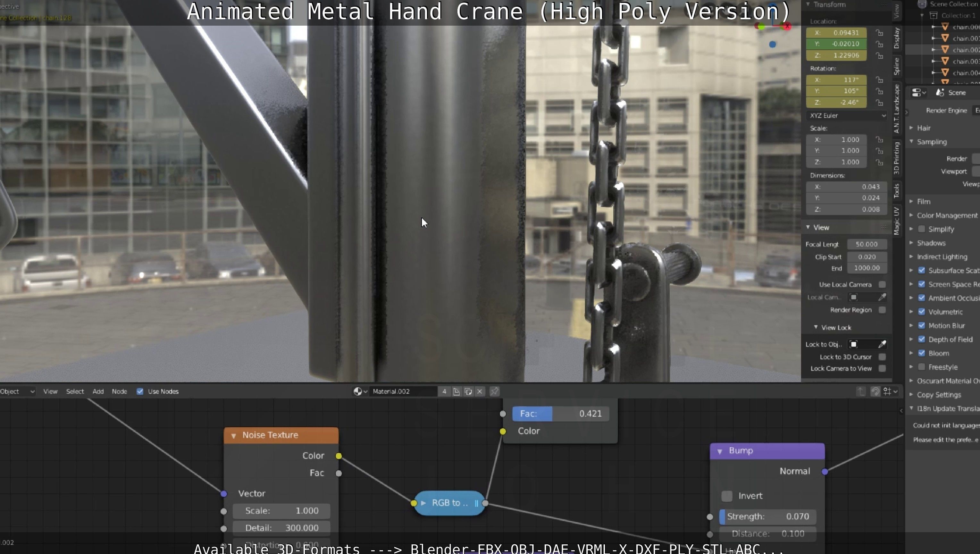The height and width of the screenshot is (554, 980).
Task: Click the Scene Collection icon in outliner
Action: coord(922,4)
